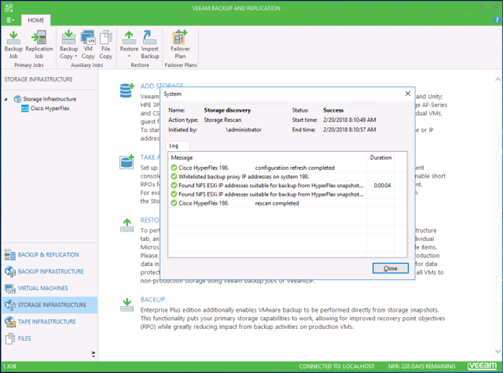The height and width of the screenshot is (373, 503).
Task: Click the Message column header
Action: [267, 158]
